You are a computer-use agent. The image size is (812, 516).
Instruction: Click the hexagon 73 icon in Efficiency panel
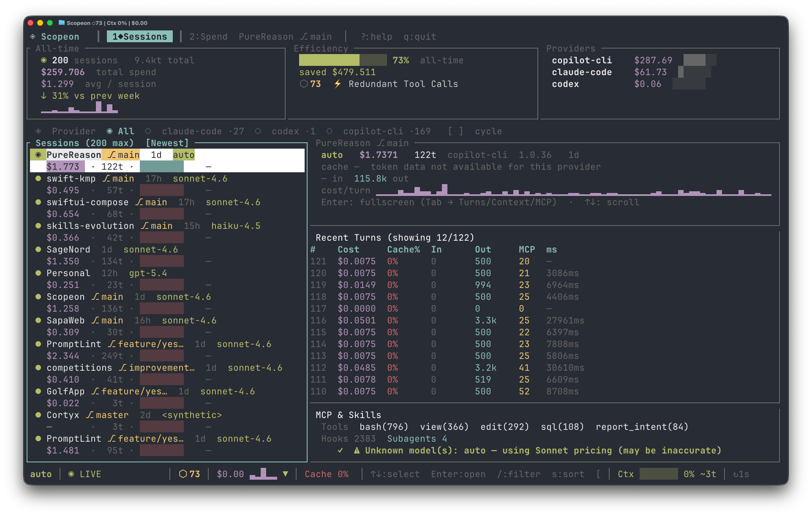tap(304, 84)
